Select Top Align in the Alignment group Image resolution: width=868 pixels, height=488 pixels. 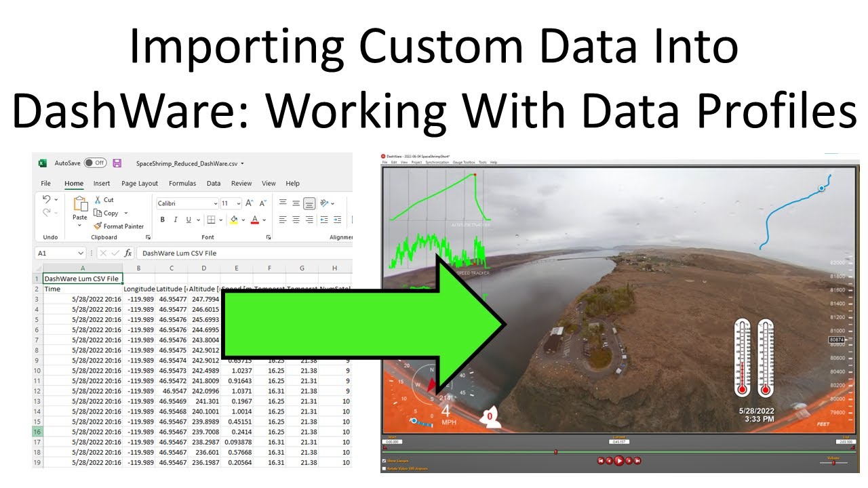(283, 203)
